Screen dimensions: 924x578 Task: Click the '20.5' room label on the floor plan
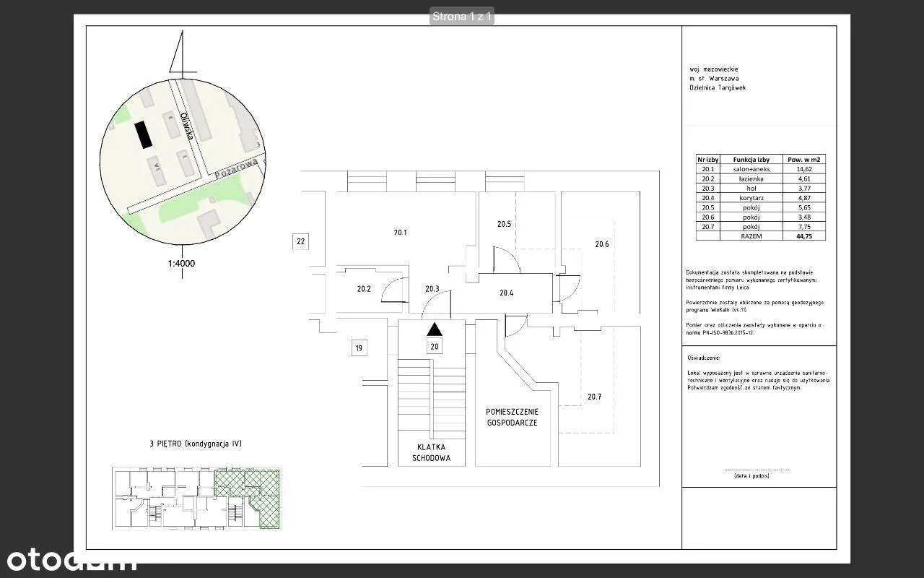pos(504,224)
